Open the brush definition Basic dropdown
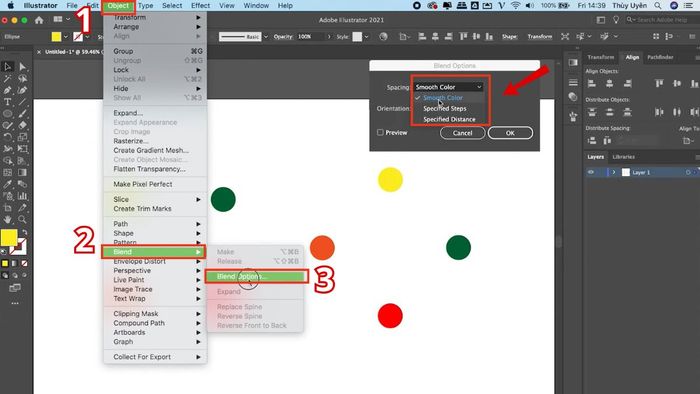The height and width of the screenshot is (394, 700). 266,37
